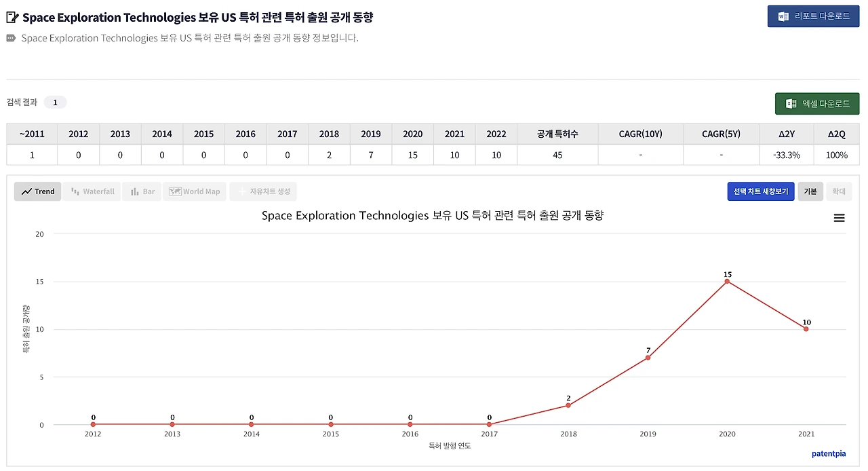Viewport: 868px width, 471px height.
Task: Click the 2018 column header
Action: (330, 134)
